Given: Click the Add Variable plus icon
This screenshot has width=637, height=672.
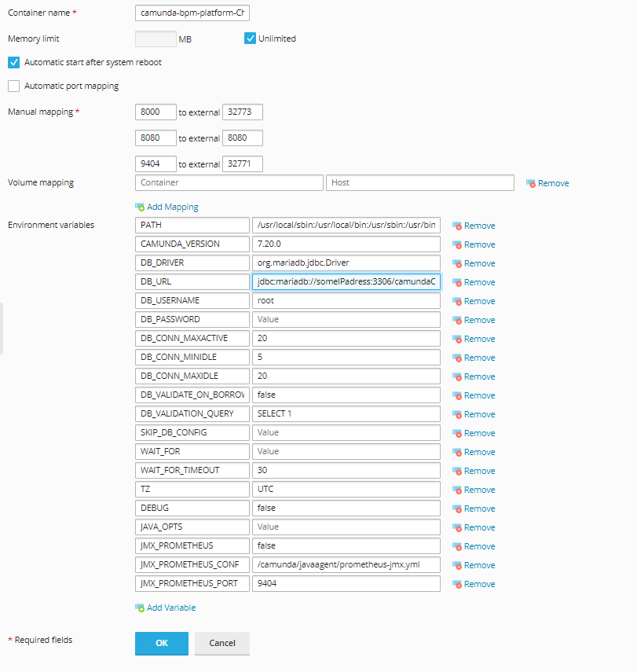Looking at the screenshot, I should (140, 608).
